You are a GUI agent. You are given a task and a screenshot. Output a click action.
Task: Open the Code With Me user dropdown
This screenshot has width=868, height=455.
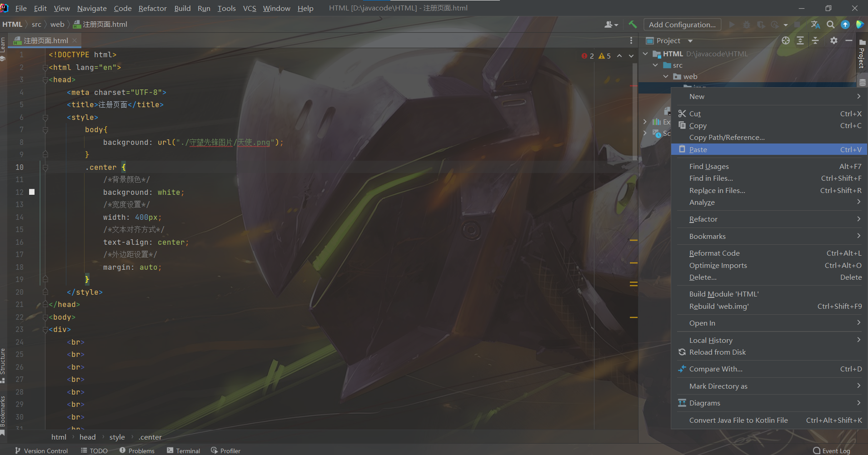coord(611,25)
